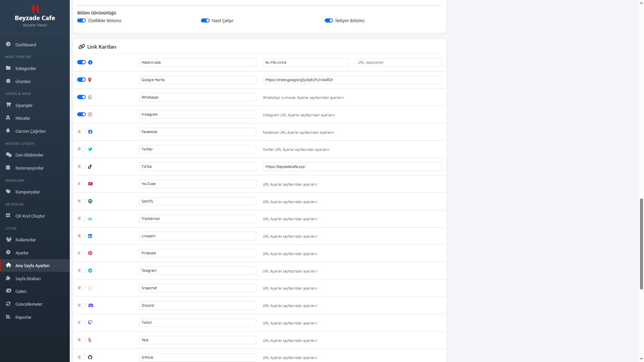This screenshot has width=644, height=362.
Task: Enable the Facebook link card toggle
Action: tap(82, 132)
